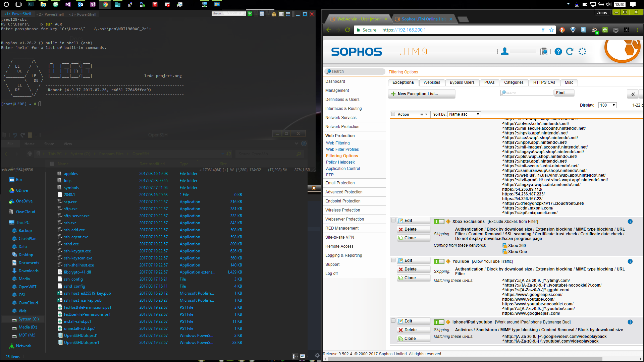Image resolution: width=644 pixels, height=362 pixels.
Task: Toggle Xbox Exclusions exception status switch
Action: coord(439,222)
